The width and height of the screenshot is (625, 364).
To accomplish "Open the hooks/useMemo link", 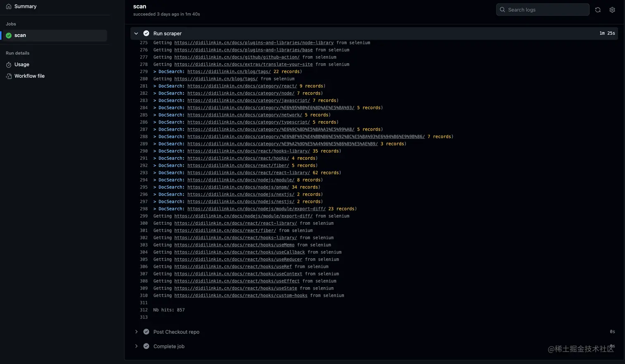I will pyautogui.click(x=234, y=245).
